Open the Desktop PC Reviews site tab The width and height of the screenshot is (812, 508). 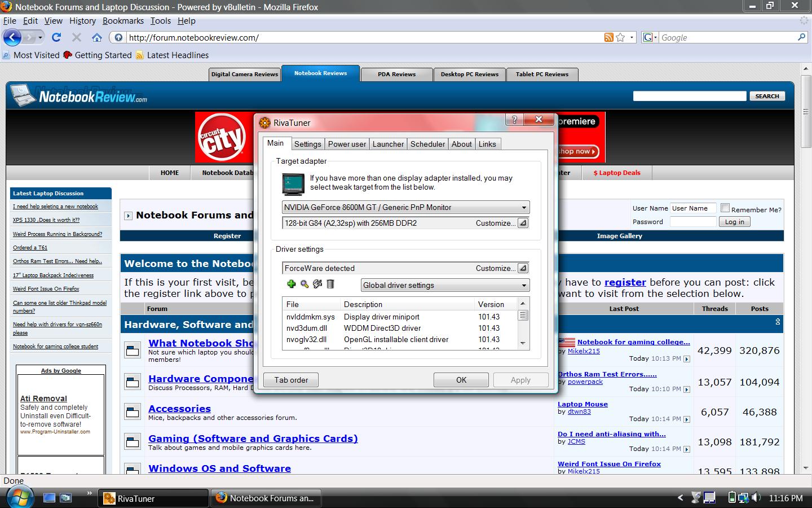click(469, 74)
